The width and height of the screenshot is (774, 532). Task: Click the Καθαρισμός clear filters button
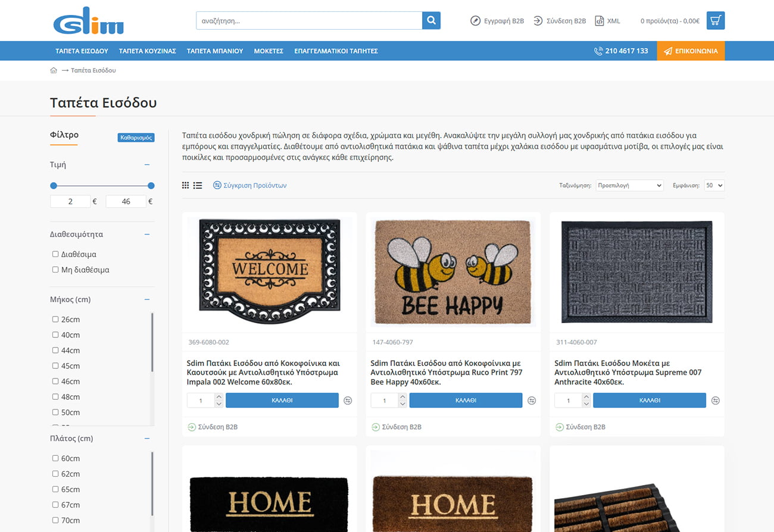136,137
